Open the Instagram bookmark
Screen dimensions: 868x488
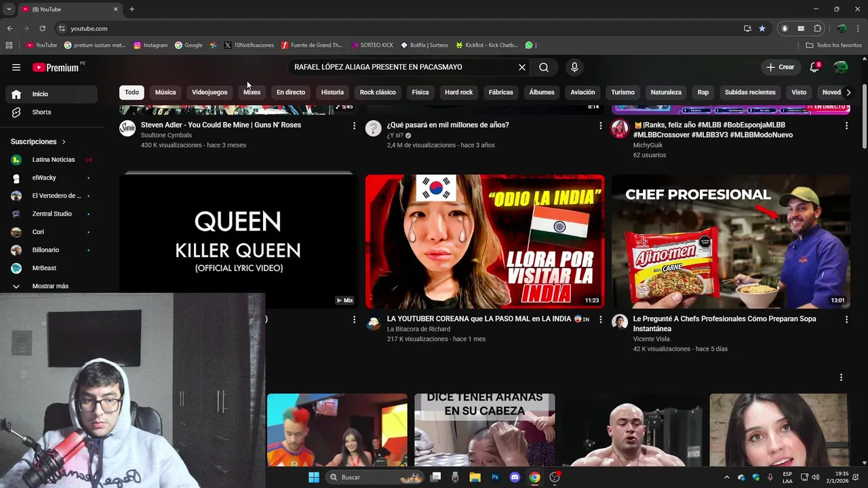pos(151,45)
